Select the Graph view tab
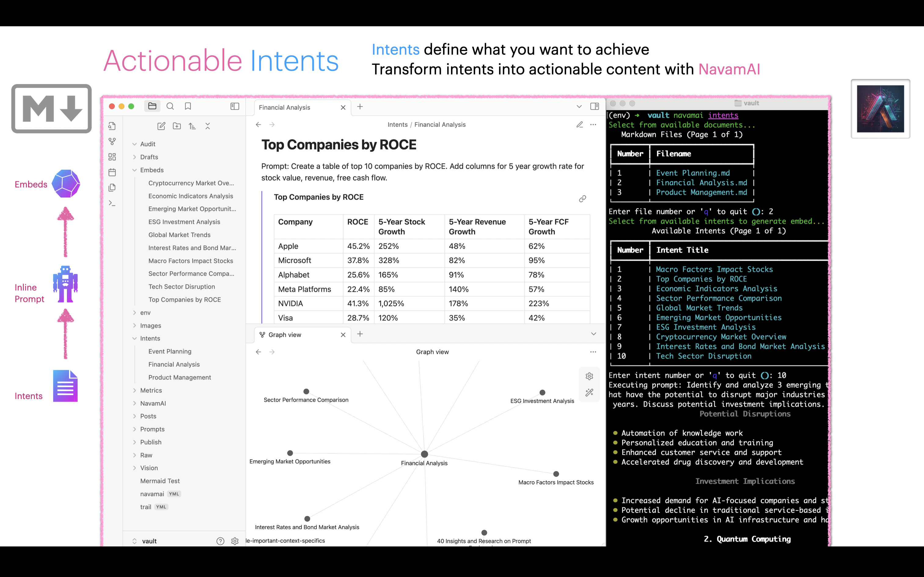This screenshot has height=577, width=924. coord(284,335)
